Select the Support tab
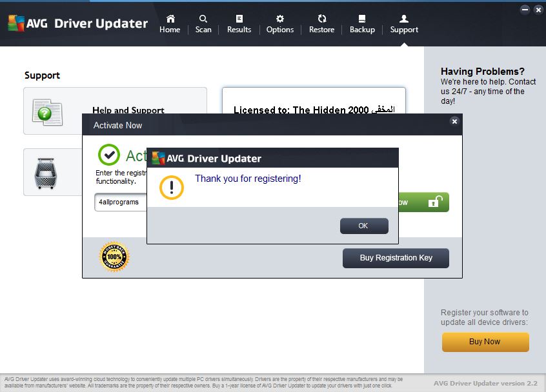The width and height of the screenshot is (546, 392). (x=404, y=24)
